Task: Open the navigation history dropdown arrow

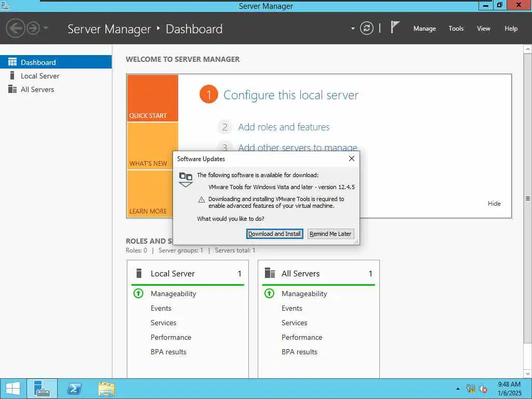Action: pyautogui.click(x=46, y=28)
